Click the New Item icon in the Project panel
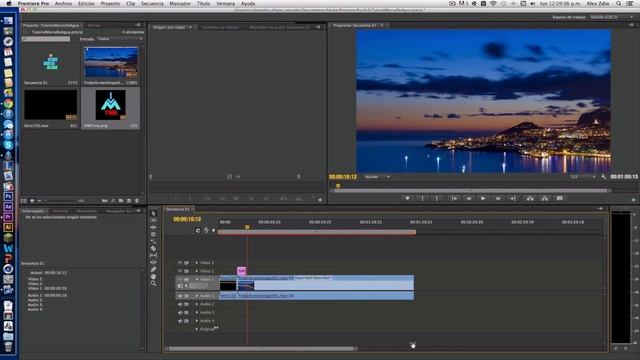Viewport: 640px width, 360px height. (129, 200)
